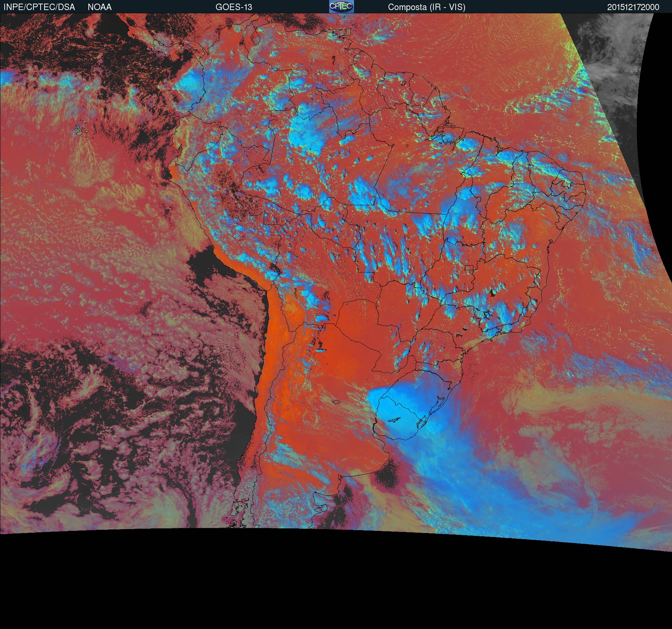Select the INPE/CPTEC/DSA header text
Screen dimensions: 672x629
39,7
